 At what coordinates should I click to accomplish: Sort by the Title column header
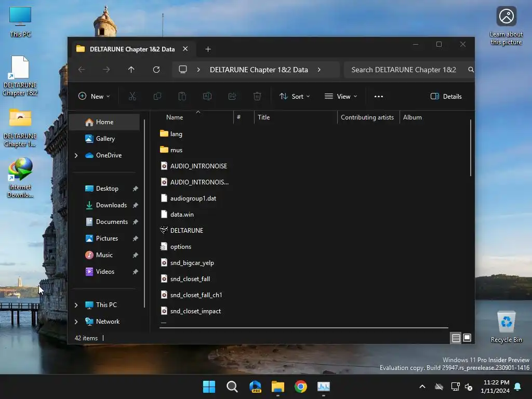296,117
